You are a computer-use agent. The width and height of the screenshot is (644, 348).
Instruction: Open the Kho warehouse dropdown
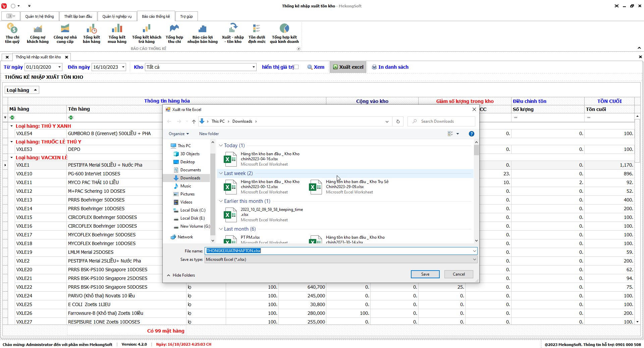pos(254,67)
